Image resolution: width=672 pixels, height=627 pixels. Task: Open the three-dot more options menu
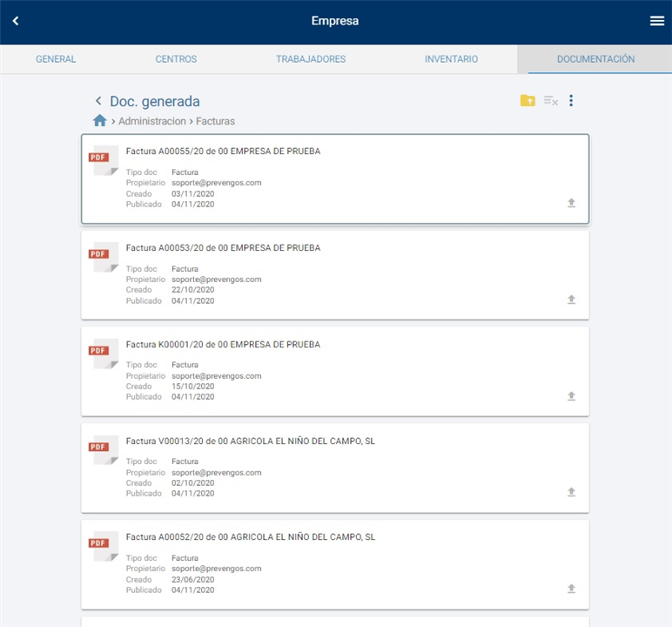[571, 101]
